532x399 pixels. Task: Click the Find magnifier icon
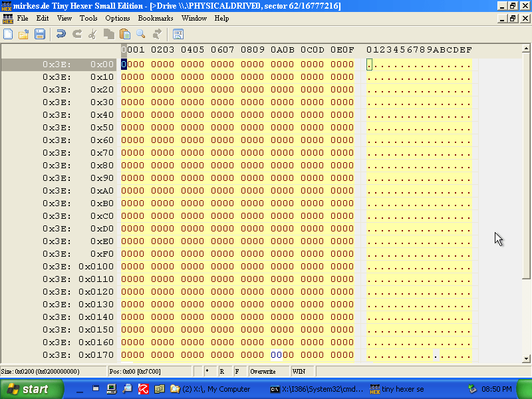141,34
